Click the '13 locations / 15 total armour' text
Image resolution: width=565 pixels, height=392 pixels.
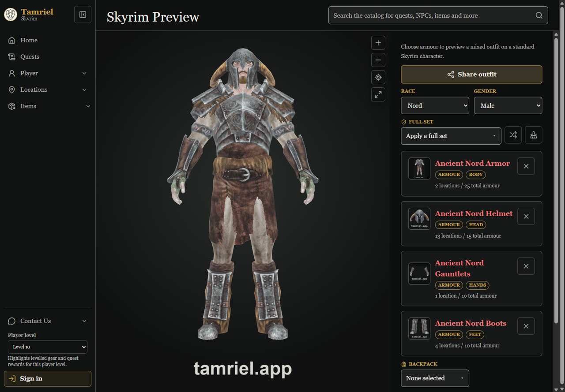468,236
